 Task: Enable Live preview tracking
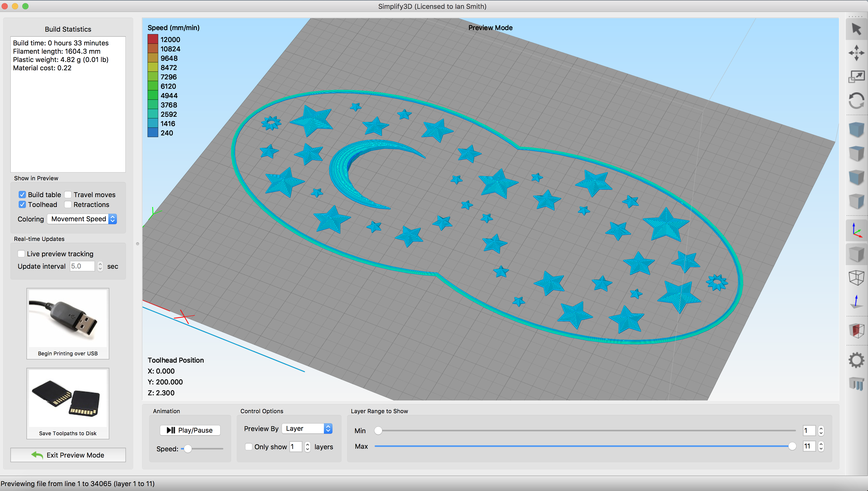coord(21,254)
